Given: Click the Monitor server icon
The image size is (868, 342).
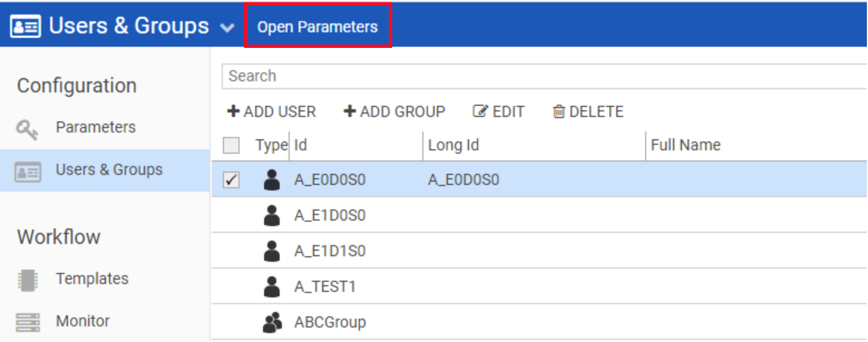Looking at the screenshot, I should tap(27, 323).
